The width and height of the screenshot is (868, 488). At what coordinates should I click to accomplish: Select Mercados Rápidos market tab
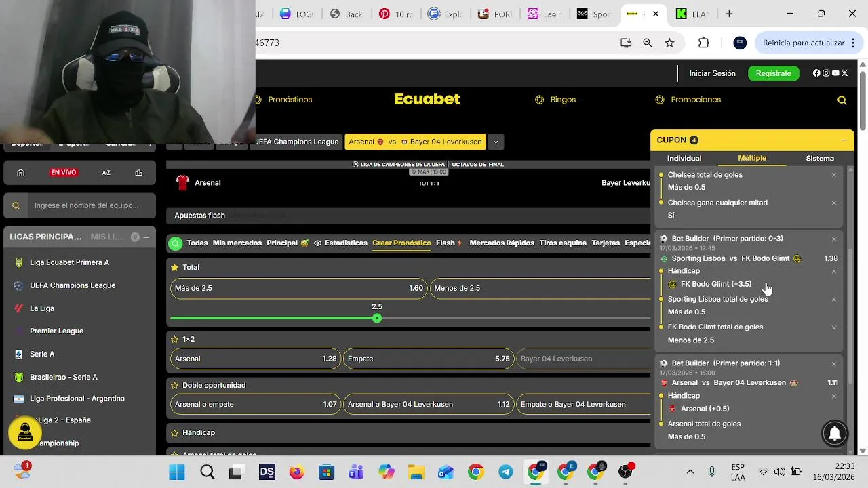(x=502, y=243)
